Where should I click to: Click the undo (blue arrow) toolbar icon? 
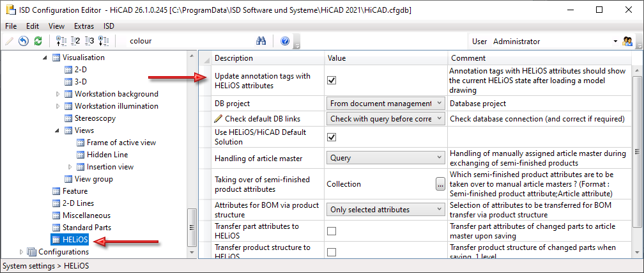pyautogui.click(x=23, y=41)
